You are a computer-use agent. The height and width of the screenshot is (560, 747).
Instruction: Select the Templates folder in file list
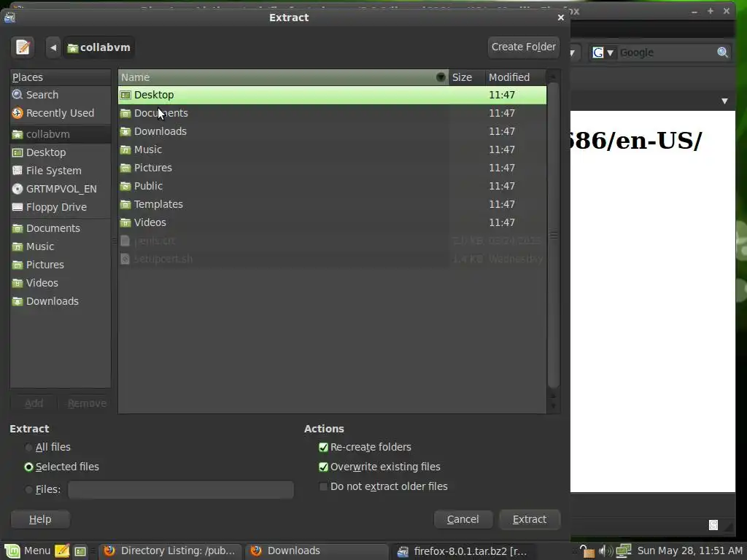click(x=332, y=204)
